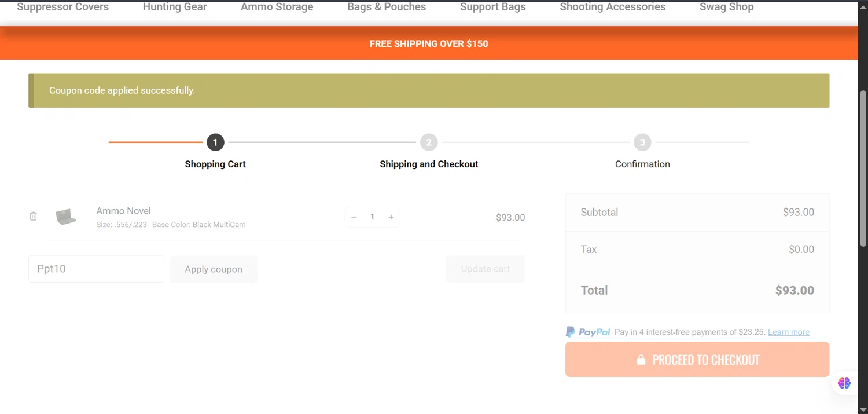This screenshot has height=414, width=868.
Task: Click the Tax $0.00 amount
Action: [x=801, y=250]
